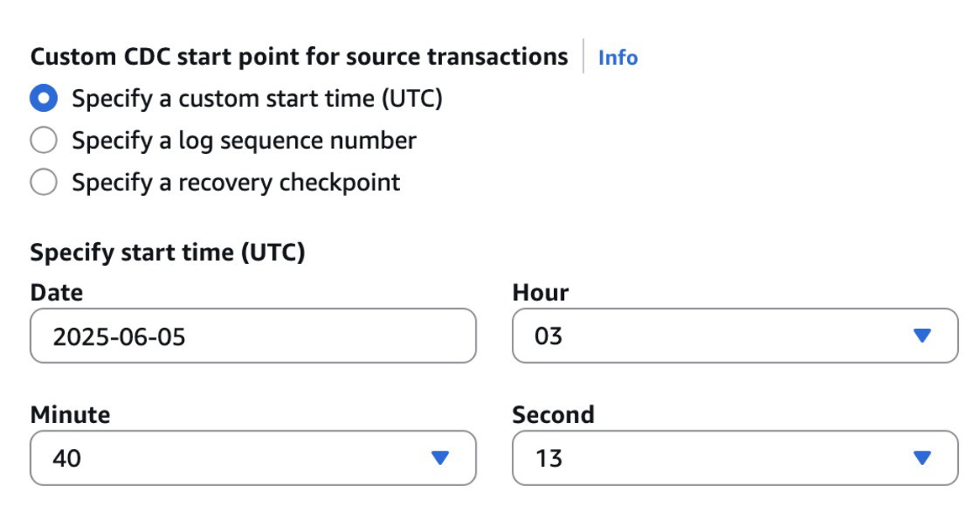Select the custom start time radio button
Image resolution: width=980 pixels, height=513 pixels.
tap(44, 99)
